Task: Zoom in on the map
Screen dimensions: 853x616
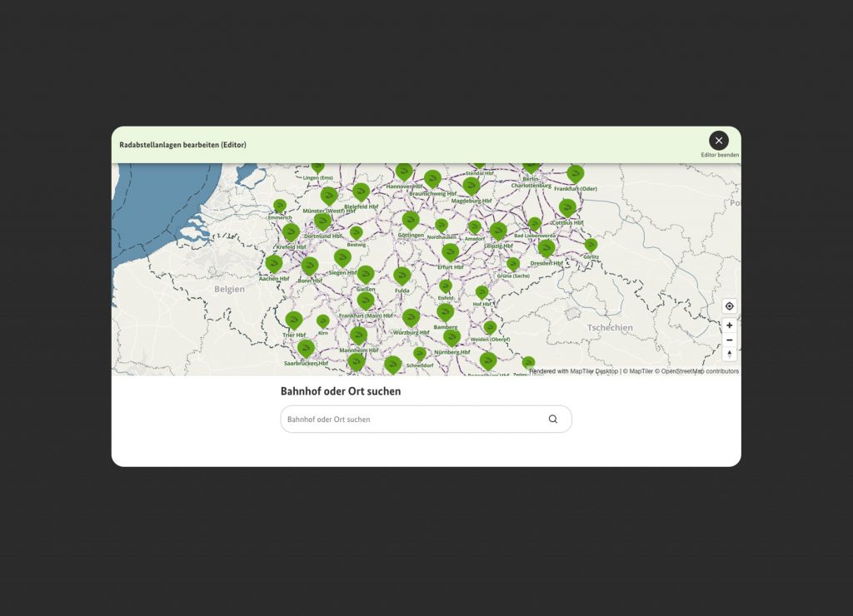Action: (730, 325)
